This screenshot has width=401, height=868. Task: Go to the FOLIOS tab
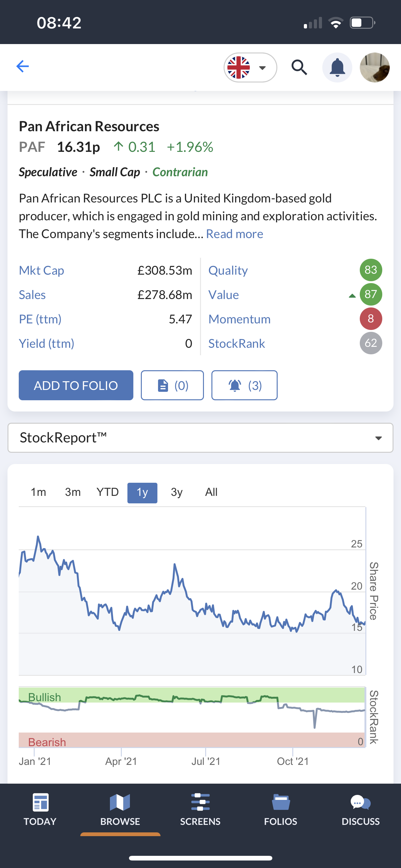tap(280, 809)
